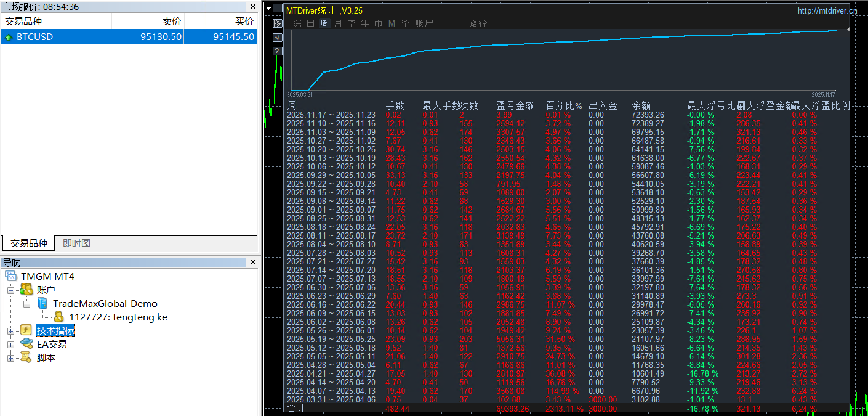868x416 pixels.
Task: Click week row 2025.05.19 ~ 2025.05.25
Action: [x=331, y=339]
